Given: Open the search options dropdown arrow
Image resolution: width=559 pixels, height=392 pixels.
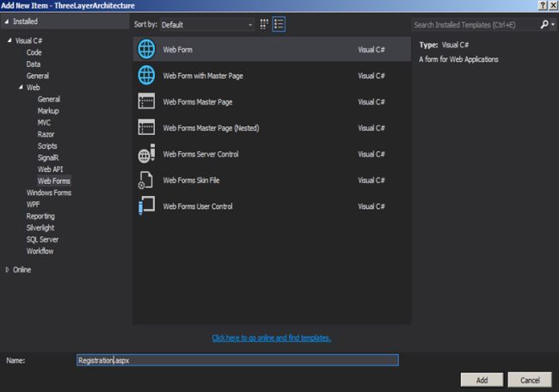Looking at the screenshot, I should coord(553,24).
